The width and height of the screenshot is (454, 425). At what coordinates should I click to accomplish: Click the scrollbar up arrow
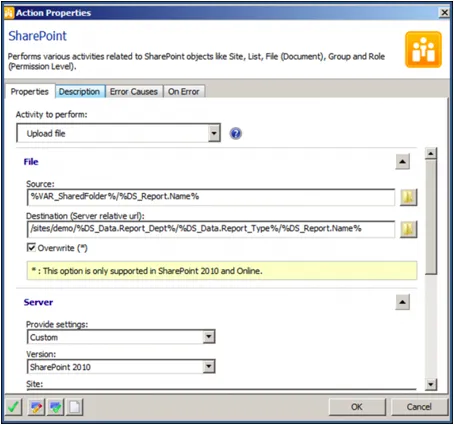(x=431, y=153)
